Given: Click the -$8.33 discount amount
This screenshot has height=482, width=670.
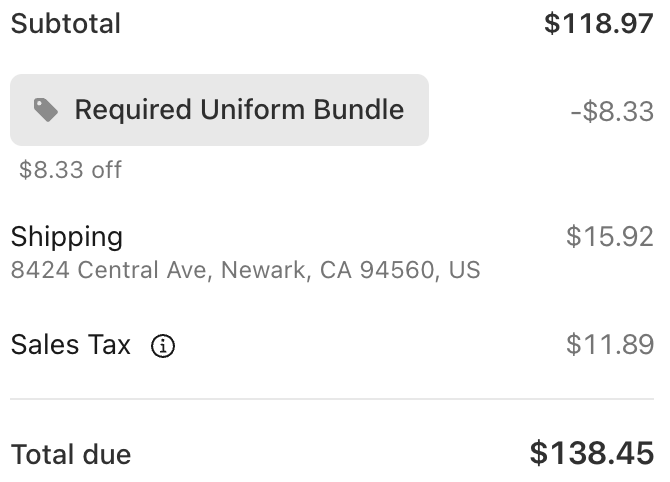Looking at the screenshot, I should tap(611, 111).
